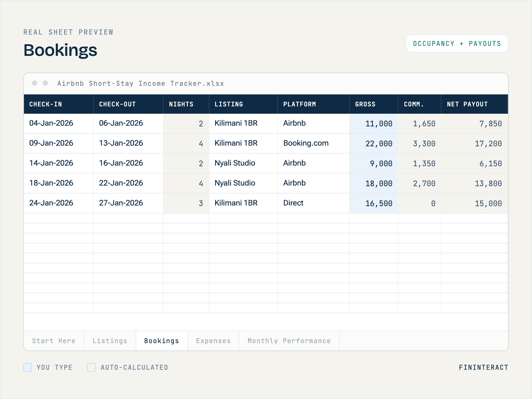Click the CHECK-OUT column header
532x399 pixels.
pos(128,104)
